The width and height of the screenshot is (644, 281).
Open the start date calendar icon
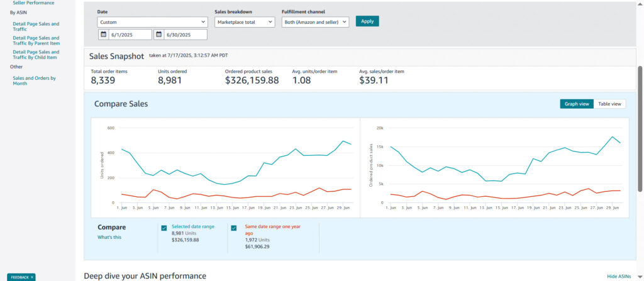coord(103,35)
